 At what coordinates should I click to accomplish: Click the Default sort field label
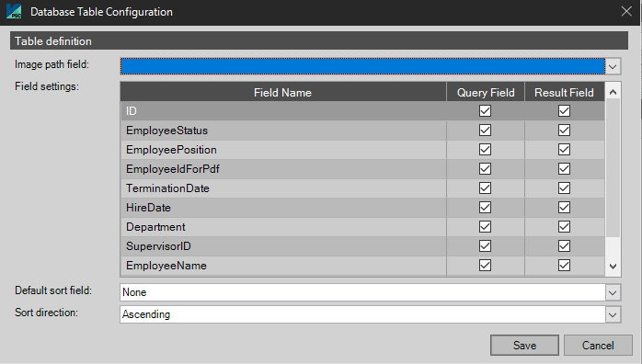[53, 290]
